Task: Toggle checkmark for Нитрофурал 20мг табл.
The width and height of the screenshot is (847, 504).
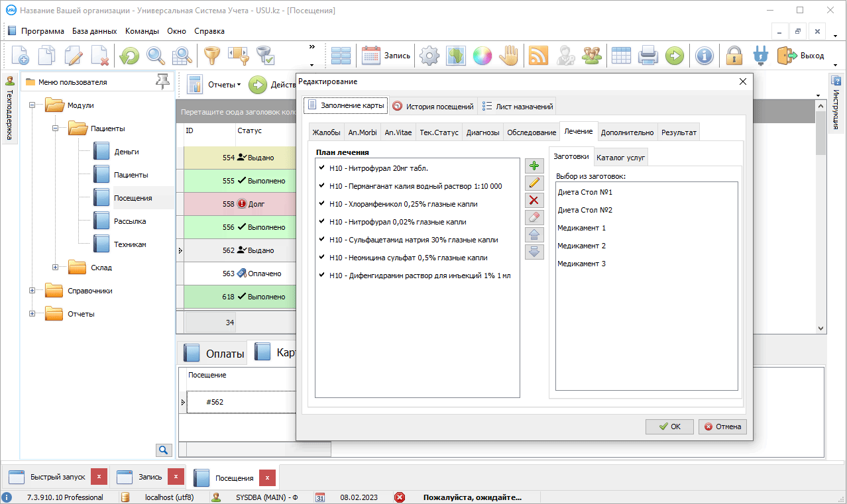Action: 322,168
